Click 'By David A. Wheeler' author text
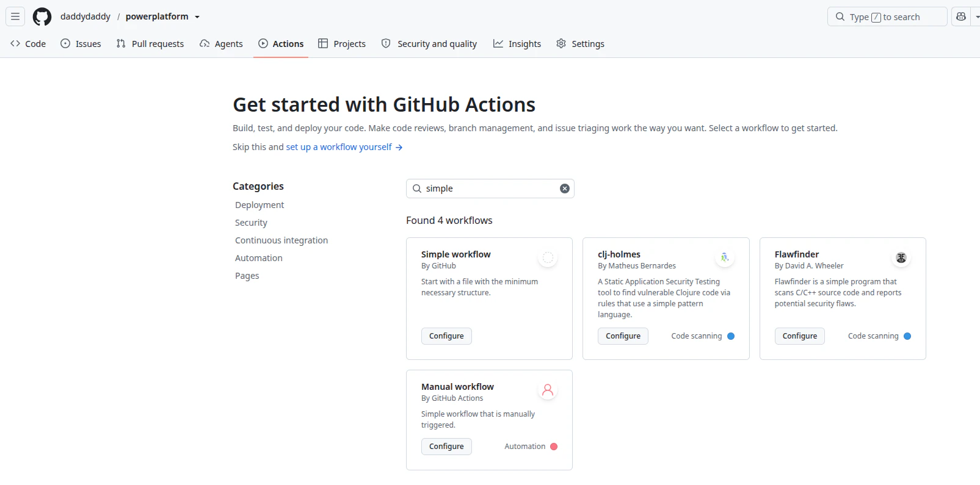The image size is (980, 485). (x=809, y=266)
